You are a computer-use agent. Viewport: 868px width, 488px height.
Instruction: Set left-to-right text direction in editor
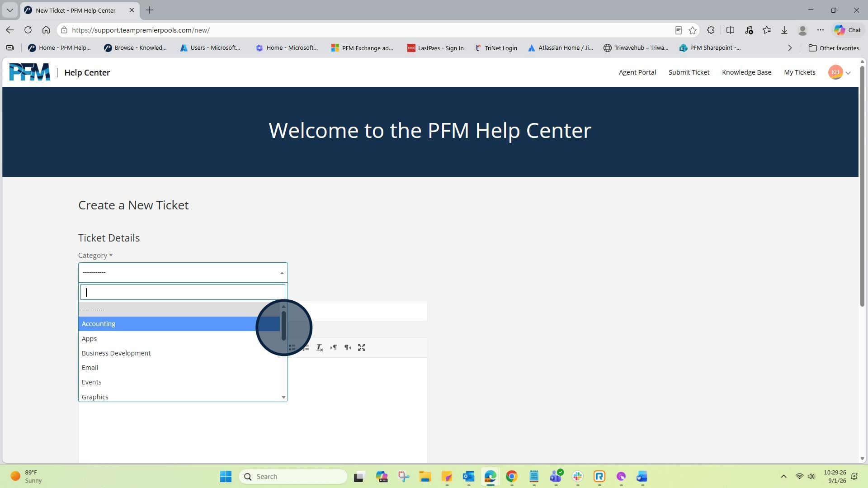(x=334, y=347)
